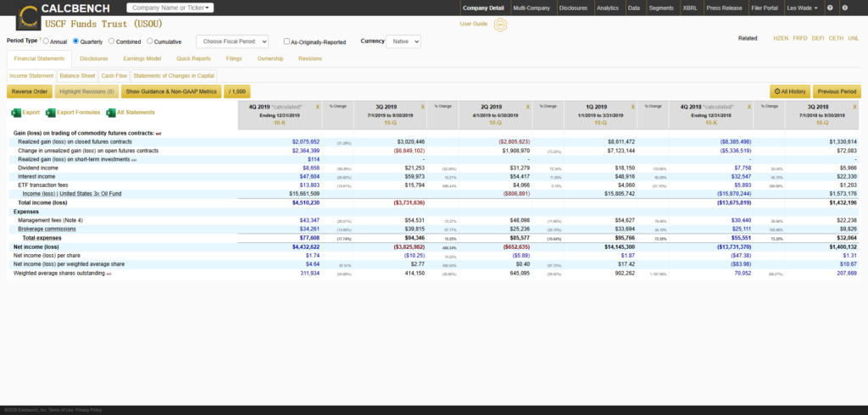Remove the 4Q 2019 column with its X
This screenshot has height=415, width=868.
317,107
